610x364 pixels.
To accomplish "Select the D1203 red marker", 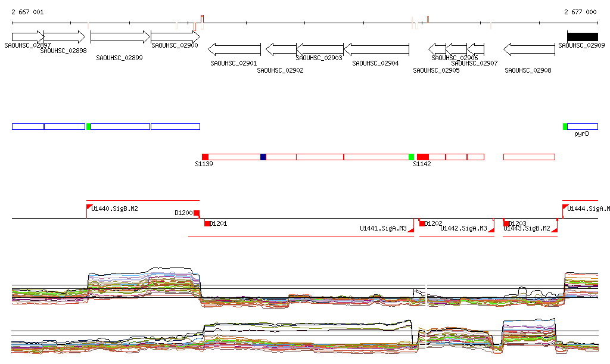I will click(x=506, y=223).
